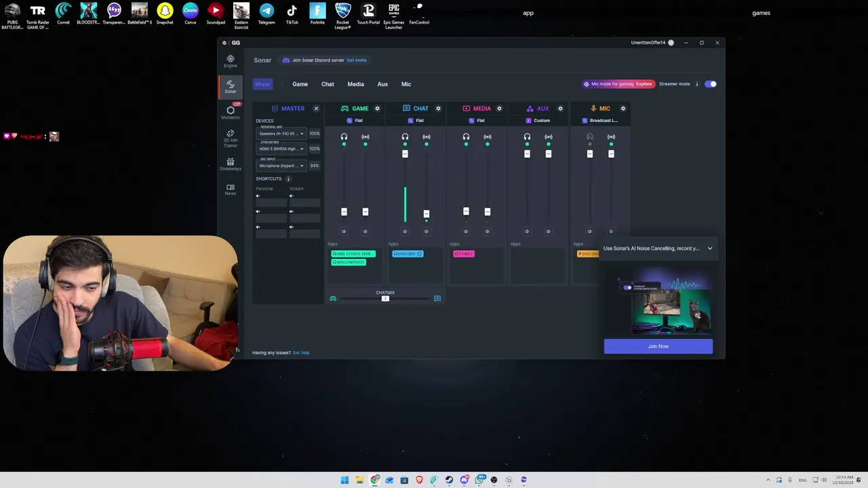This screenshot has height=488, width=868.
Task: Open the Engine section in the sidebar
Action: click(231, 61)
